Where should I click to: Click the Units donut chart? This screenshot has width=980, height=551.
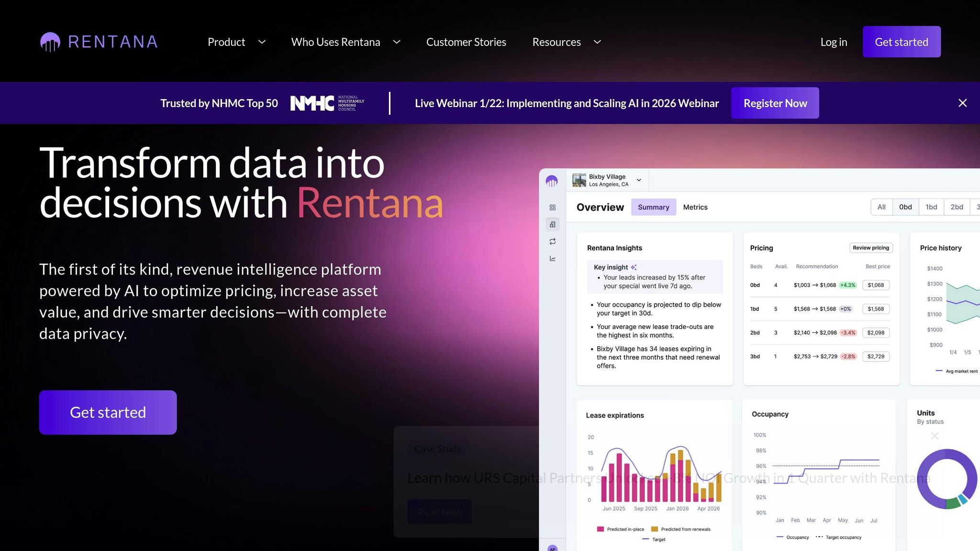pos(947,478)
